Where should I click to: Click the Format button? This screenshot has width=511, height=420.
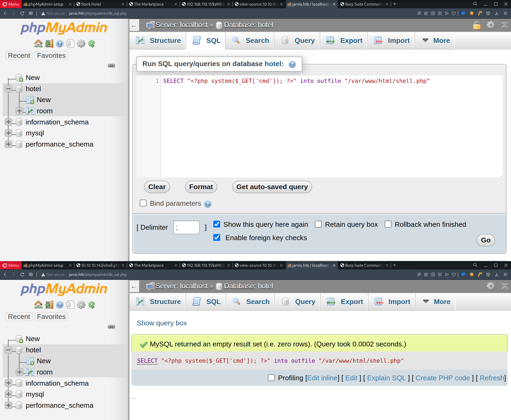pos(201,187)
